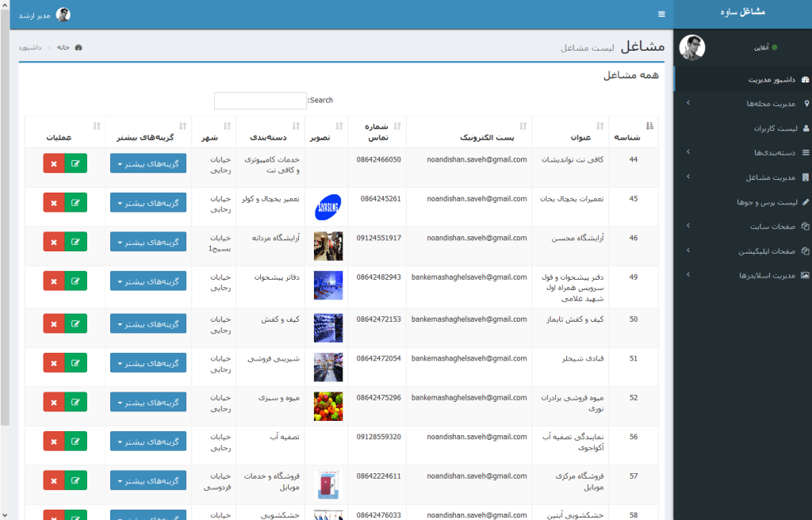This screenshot has height=520, width=812.
Task: Edit the row with ID 50
Action: pyautogui.click(x=75, y=323)
